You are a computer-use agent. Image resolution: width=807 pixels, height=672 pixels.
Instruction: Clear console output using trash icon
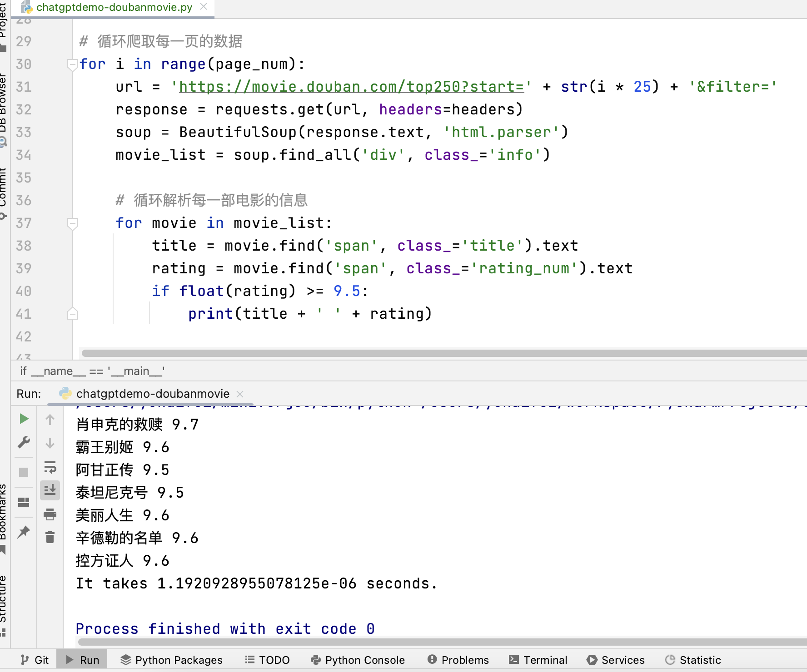pyautogui.click(x=50, y=538)
